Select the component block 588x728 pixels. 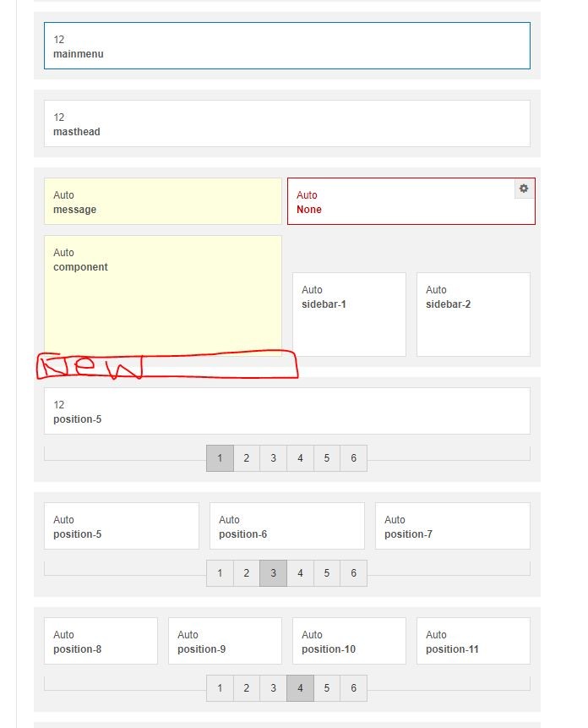click(163, 296)
